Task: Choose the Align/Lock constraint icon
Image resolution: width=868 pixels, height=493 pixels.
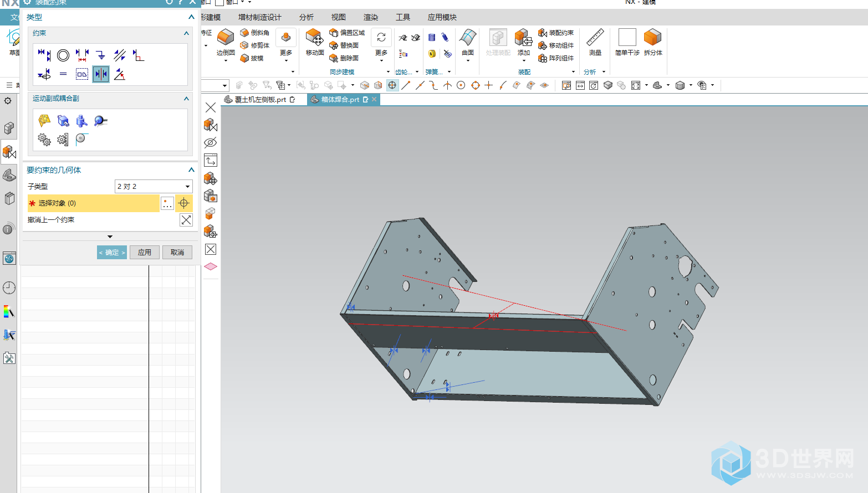Action: [44, 74]
